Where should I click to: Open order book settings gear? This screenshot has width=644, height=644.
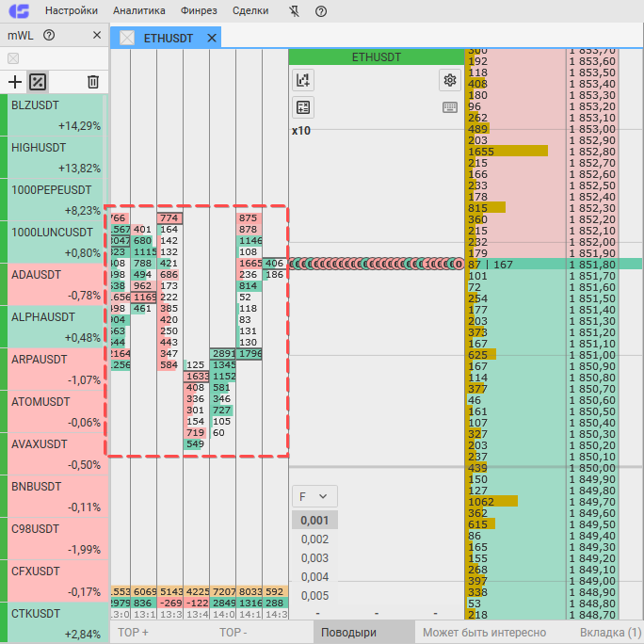coord(450,80)
